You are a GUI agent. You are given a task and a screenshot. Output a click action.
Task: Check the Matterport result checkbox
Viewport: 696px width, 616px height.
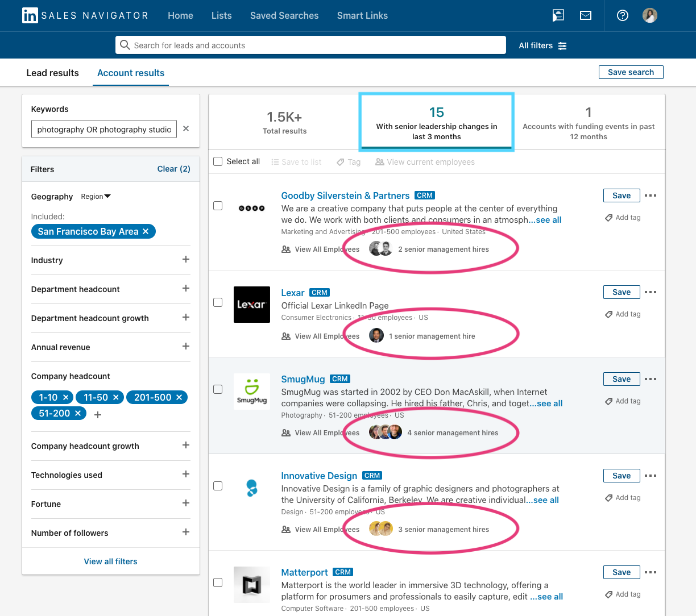[x=218, y=582]
